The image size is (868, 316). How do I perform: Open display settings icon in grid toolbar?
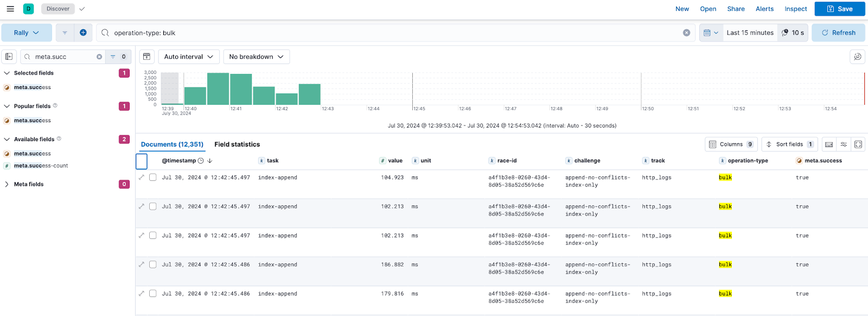tap(844, 144)
